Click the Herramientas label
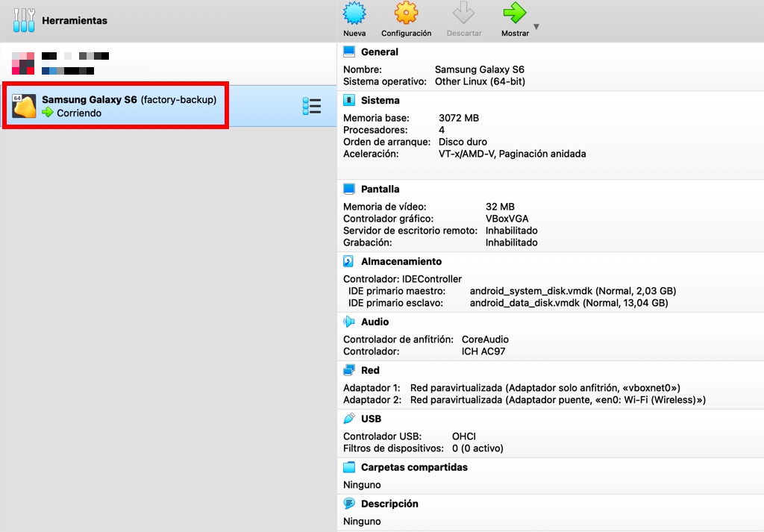This screenshot has width=764, height=532. coord(75,20)
